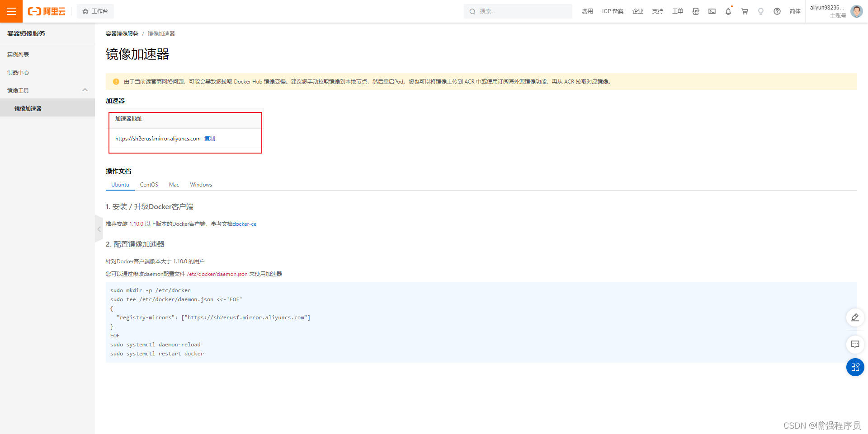Image resolution: width=868 pixels, height=434 pixels.
Task: Open the API tools icon
Action: click(x=696, y=11)
